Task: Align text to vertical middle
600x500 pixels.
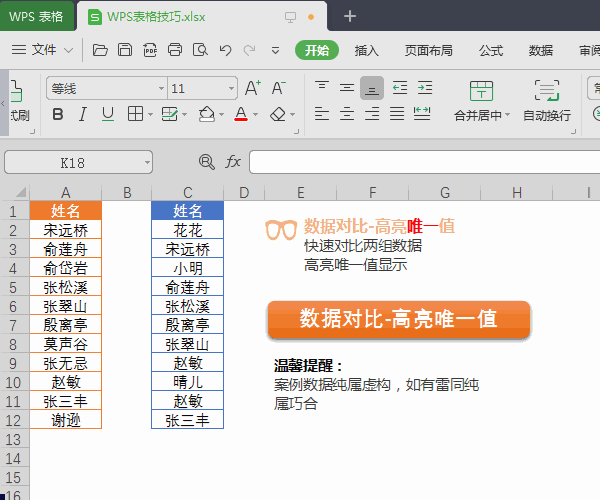Action: 347,88
